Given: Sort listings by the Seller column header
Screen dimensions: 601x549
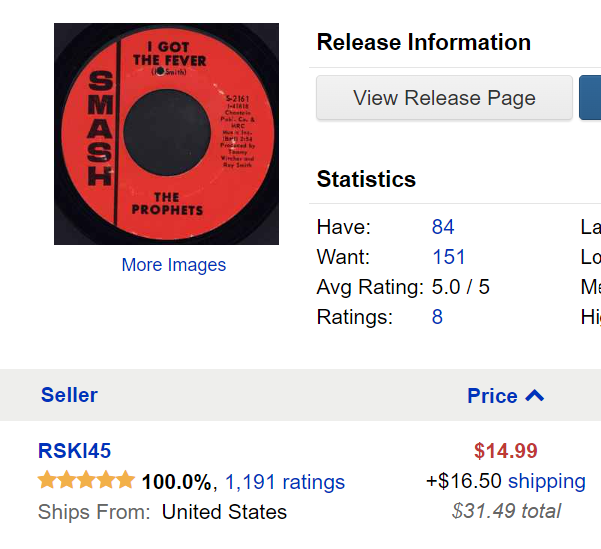Looking at the screenshot, I should pyautogui.click(x=69, y=395).
